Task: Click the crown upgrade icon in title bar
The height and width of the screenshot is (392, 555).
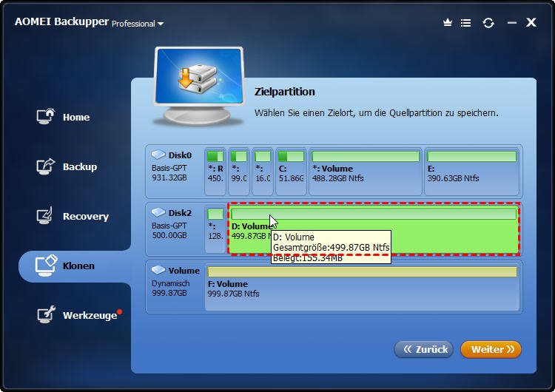Action: pos(448,23)
